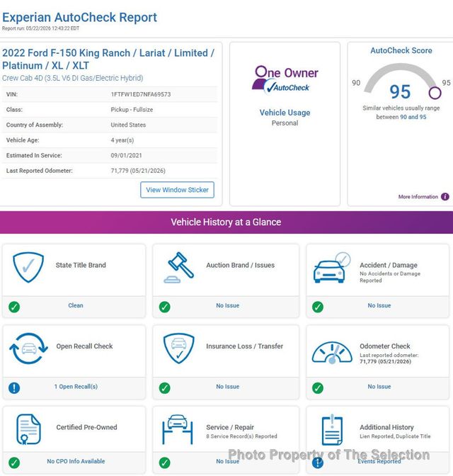Click the Vehicle Usage label
453x476 pixels.
click(x=285, y=113)
